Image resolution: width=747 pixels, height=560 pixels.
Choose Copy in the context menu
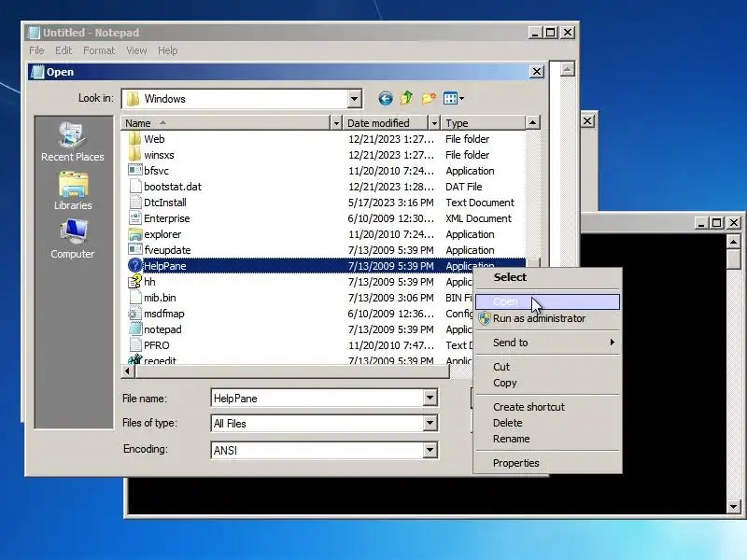coord(548,383)
